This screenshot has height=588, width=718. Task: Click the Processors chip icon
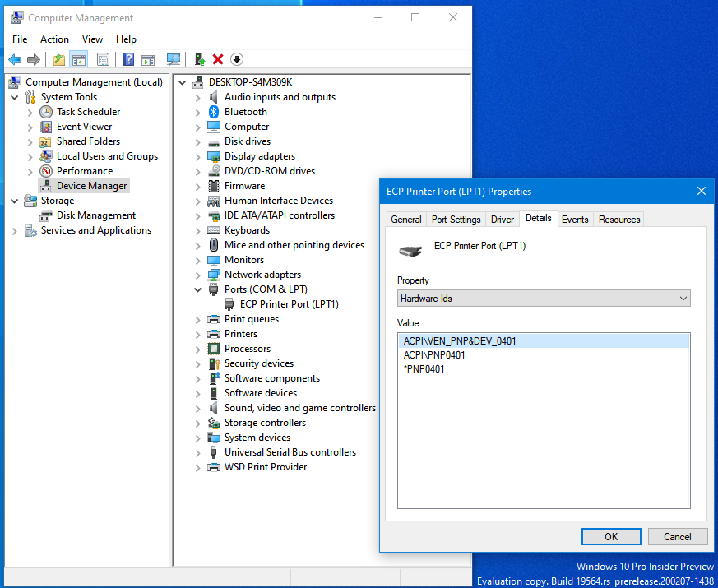tap(214, 349)
